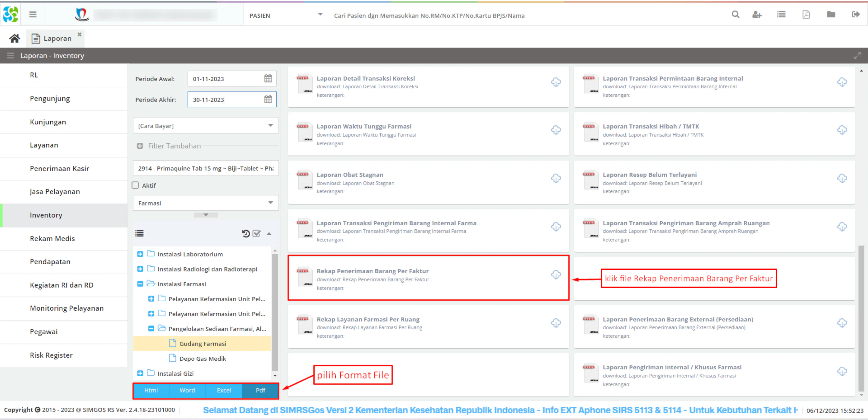Click the refresh history icon above the tree
868x420 pixels.
click(x=246, y=233)
